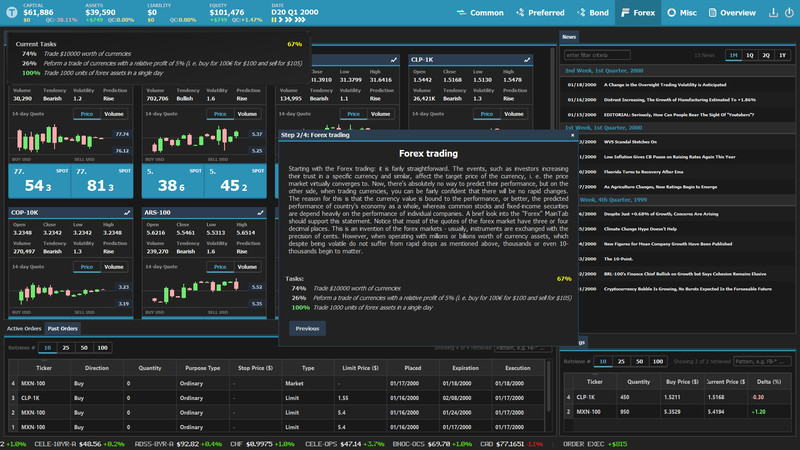This screenshot has height=450, width=800.
Task: Open chart icon on COP-10K card
Action: [127, 212]
